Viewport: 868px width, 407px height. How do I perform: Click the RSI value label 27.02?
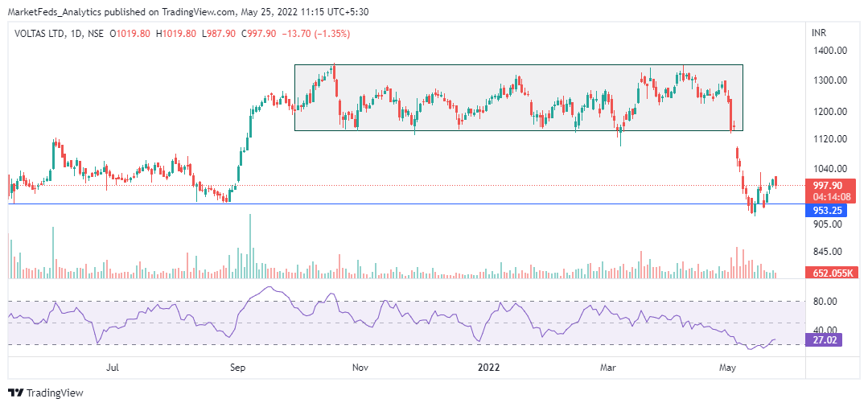(825, 340)
